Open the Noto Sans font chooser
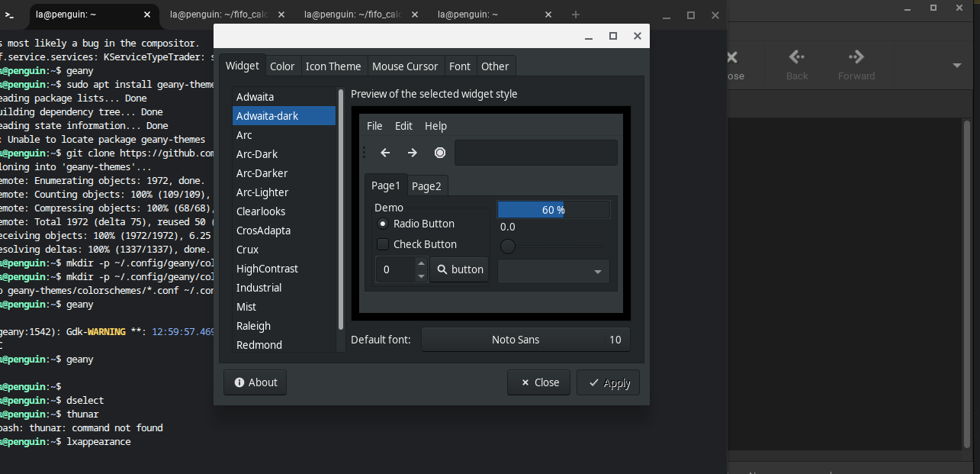 coord(525,340)
